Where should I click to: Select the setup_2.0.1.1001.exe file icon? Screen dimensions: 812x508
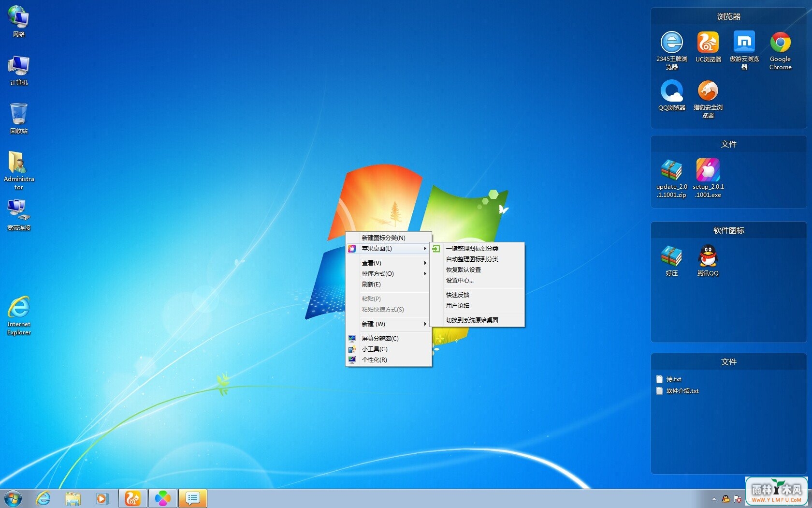(x=708, y=178)
